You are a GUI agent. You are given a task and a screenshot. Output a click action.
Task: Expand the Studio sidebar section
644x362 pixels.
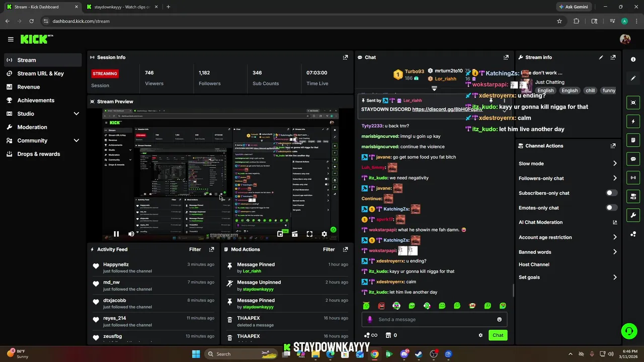tap(76, 114)
